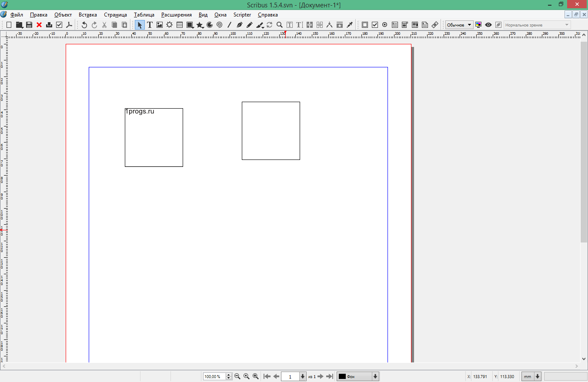Image resolution: width=588 pixels, height=382 pixels.
Task: Open a document using the folder icon
Action: pyautogui.click(x=19, y=25)
